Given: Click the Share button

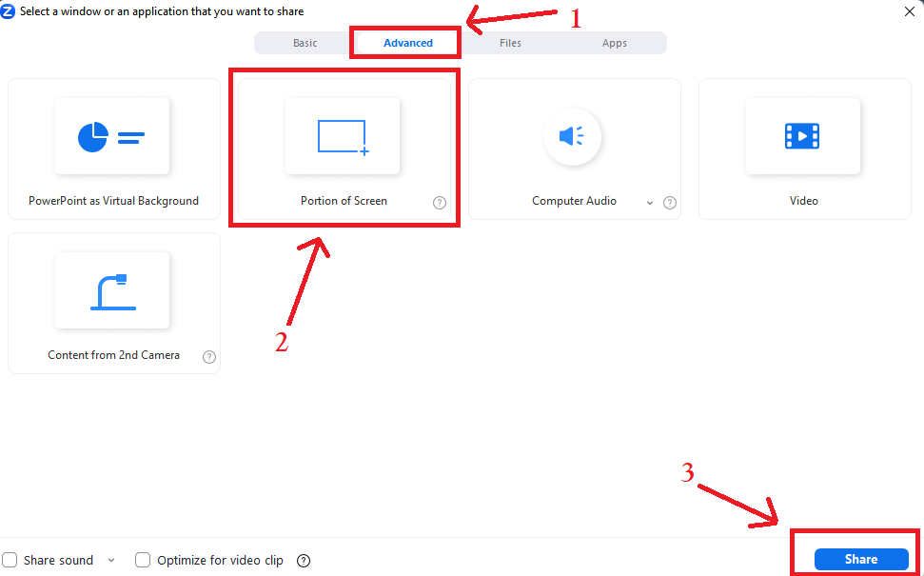Looking at the screenshot, I should coord(859,559).
